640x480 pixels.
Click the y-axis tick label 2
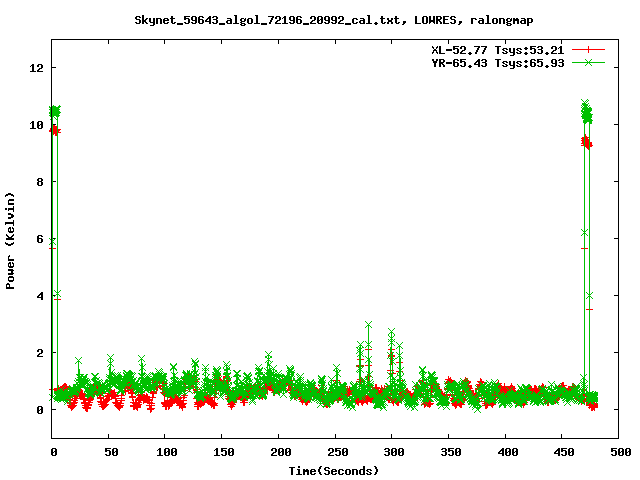point(40,353)
